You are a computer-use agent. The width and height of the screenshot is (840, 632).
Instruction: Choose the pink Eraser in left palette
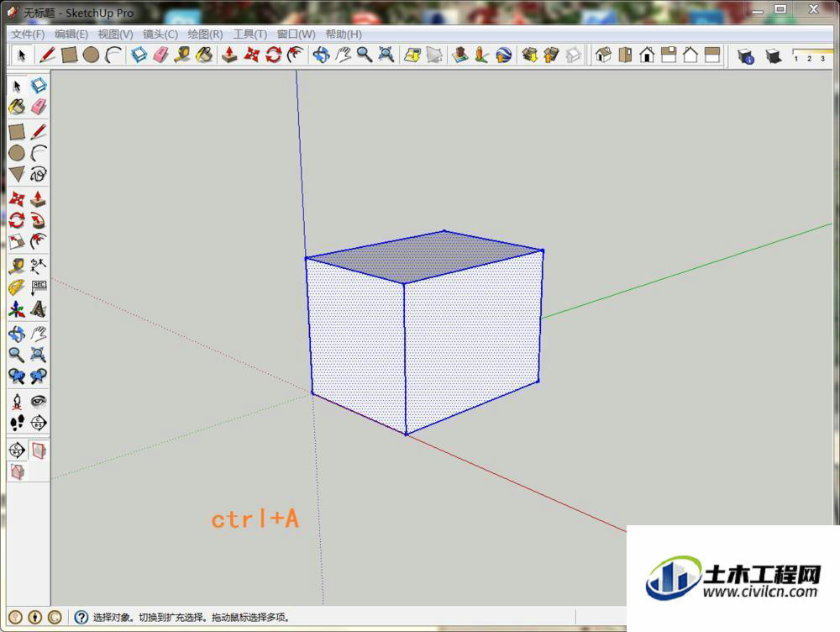point(39,107)
